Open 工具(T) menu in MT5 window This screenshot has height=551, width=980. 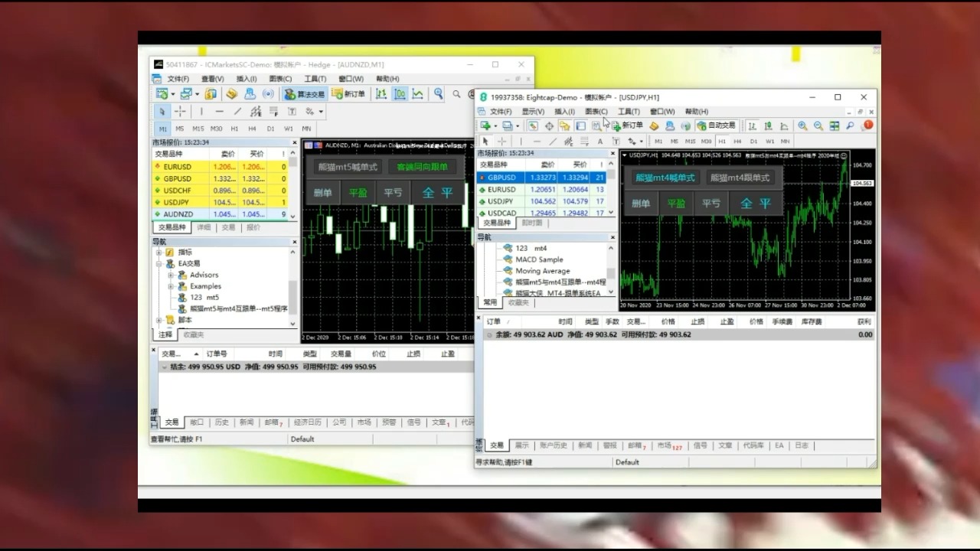pyautogui.click(x=315, y=78)
